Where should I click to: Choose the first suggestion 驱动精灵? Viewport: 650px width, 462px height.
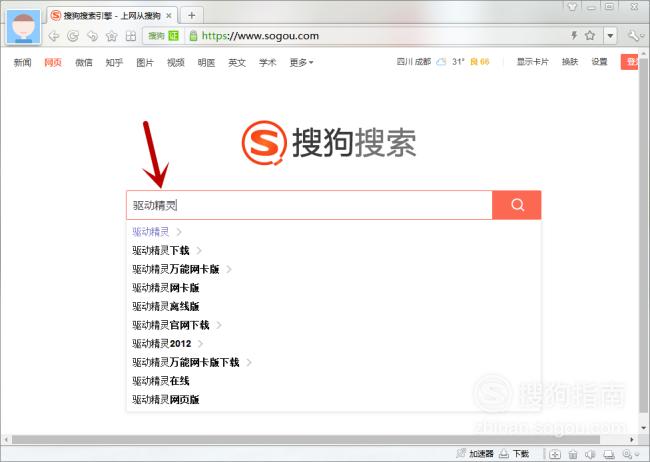tap(151, 232)
